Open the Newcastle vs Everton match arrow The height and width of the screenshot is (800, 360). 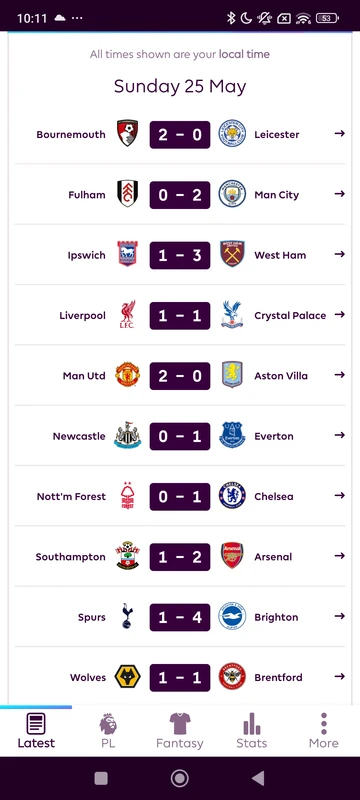pos(340,435)
